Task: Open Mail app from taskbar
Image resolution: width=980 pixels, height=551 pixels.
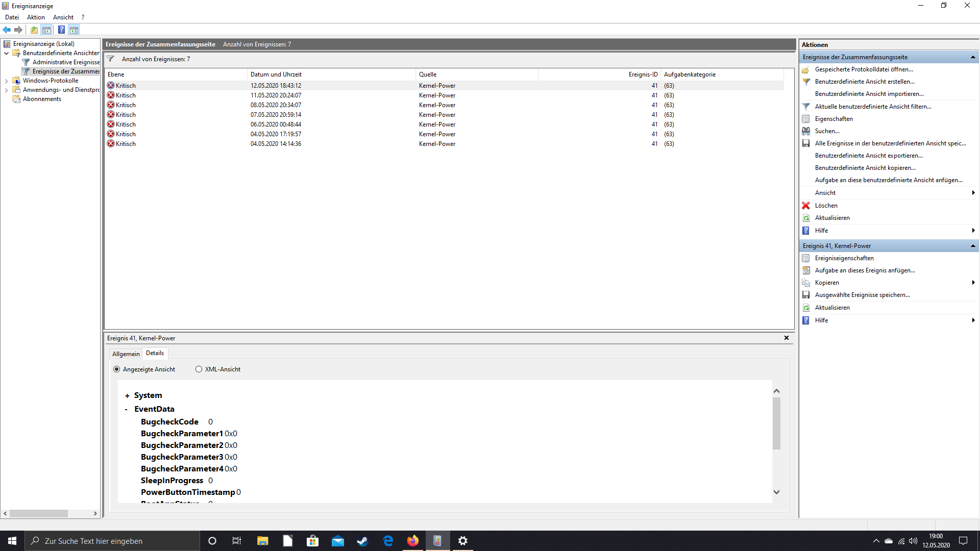Action: tap(337, 541)
